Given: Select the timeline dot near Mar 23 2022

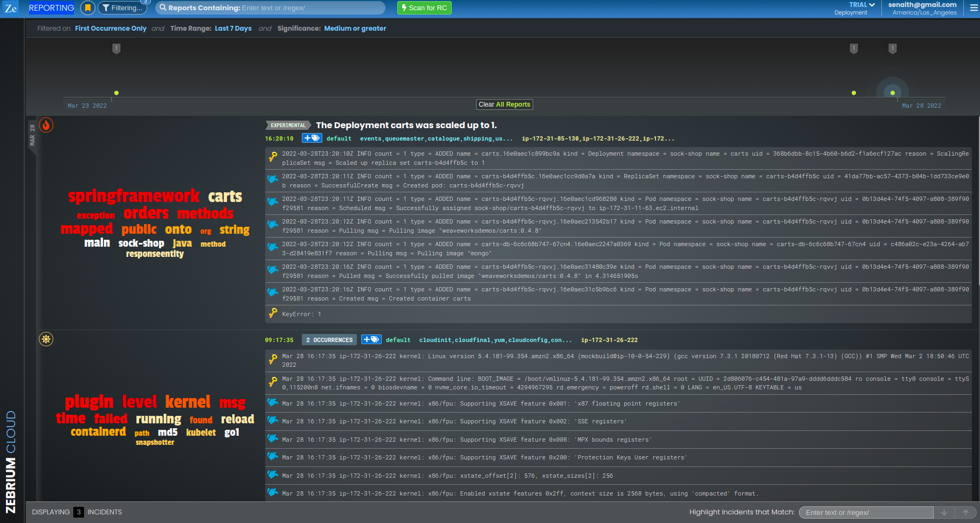Looking at the screenshot, I should coord(116,93).
